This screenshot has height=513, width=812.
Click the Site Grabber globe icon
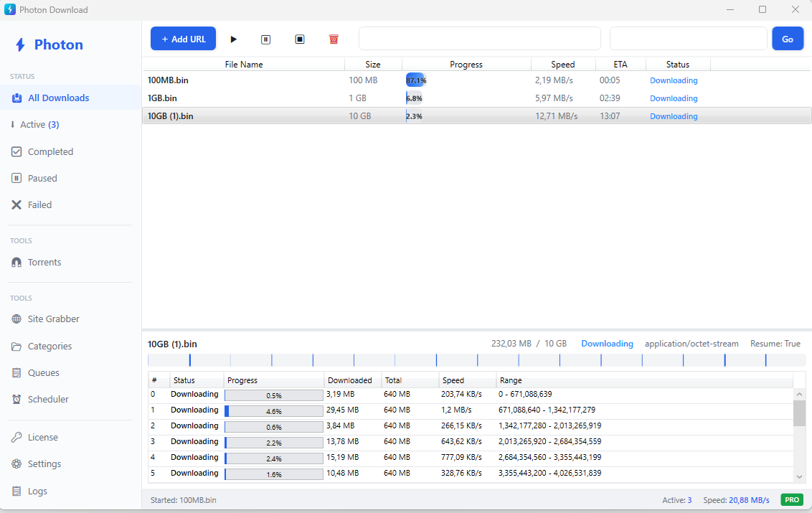[x=16, y=319]
